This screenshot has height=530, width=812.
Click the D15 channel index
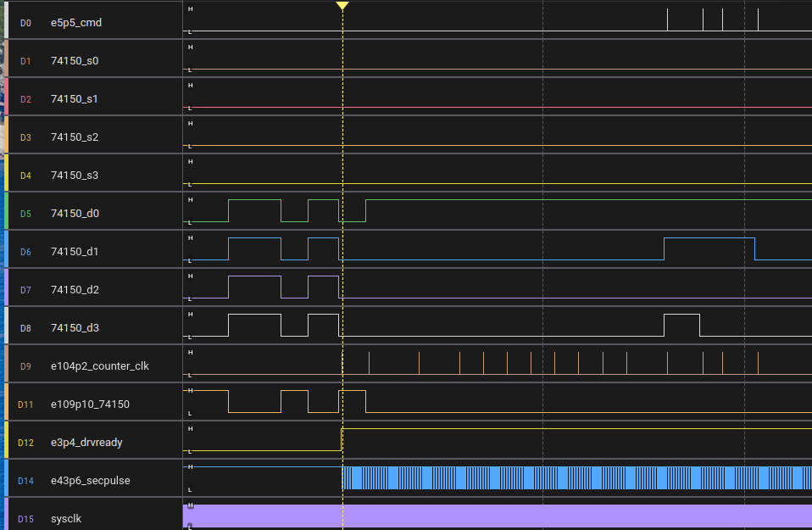pyautogui.click(x=25, y=519)
